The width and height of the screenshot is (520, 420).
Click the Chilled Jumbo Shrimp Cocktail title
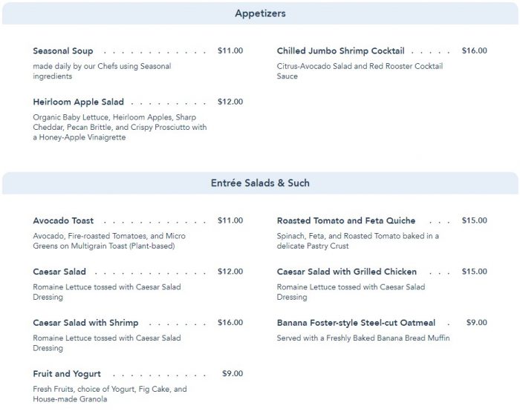340,51
